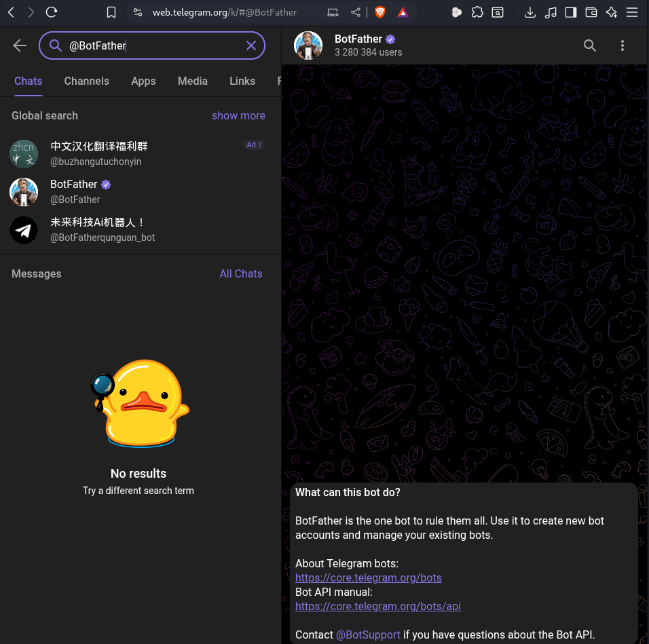This screenshot has width=649, height=644.
Task: Expand global results with show more
Action: 238,115
